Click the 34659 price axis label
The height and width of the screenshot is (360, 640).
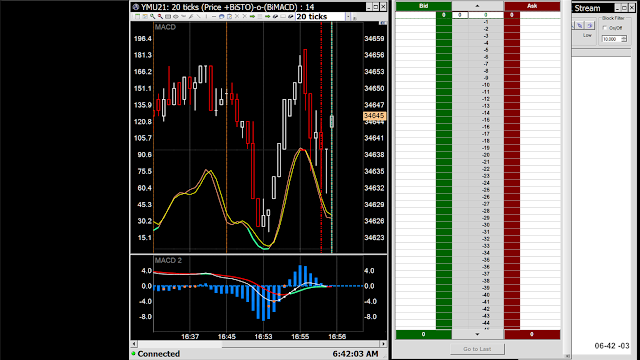374,39
